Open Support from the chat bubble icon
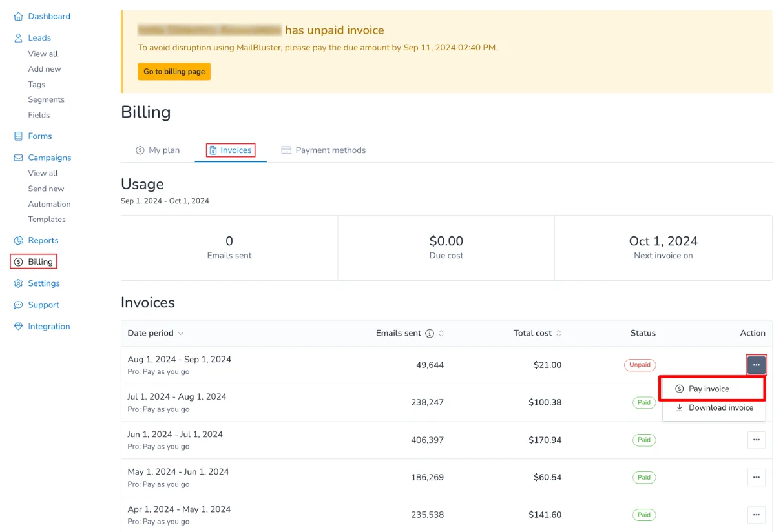 point(17,305)
